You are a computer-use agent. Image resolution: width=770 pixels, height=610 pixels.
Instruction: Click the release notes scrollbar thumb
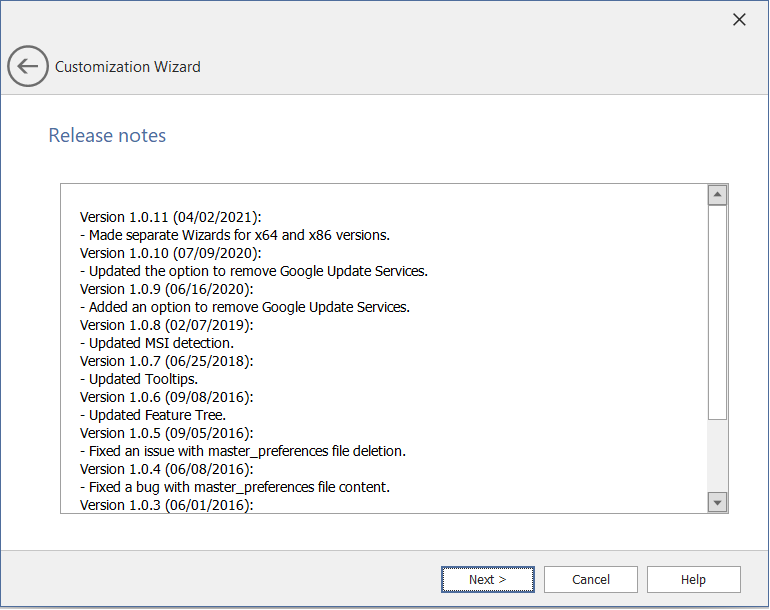(x=716, y=312)
